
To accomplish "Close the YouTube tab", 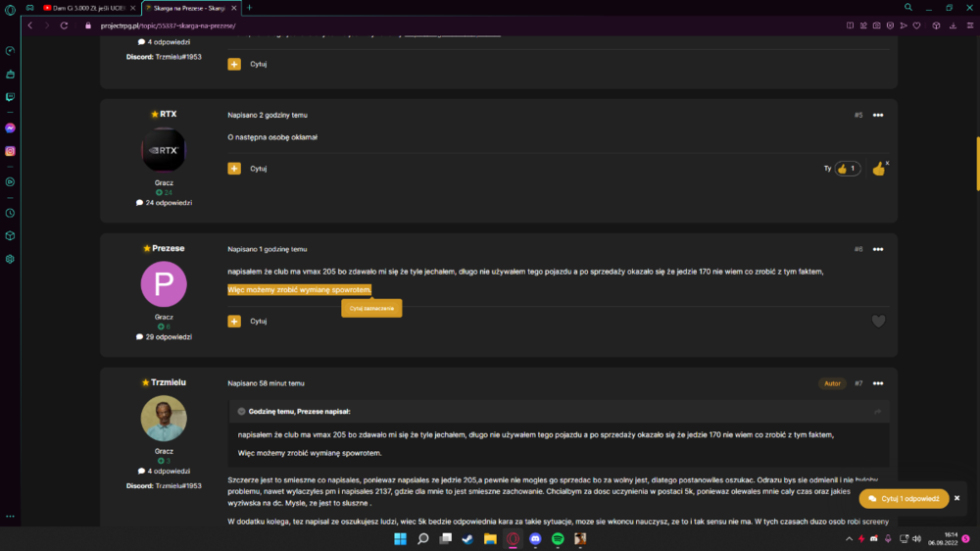I will click(132, 8).
